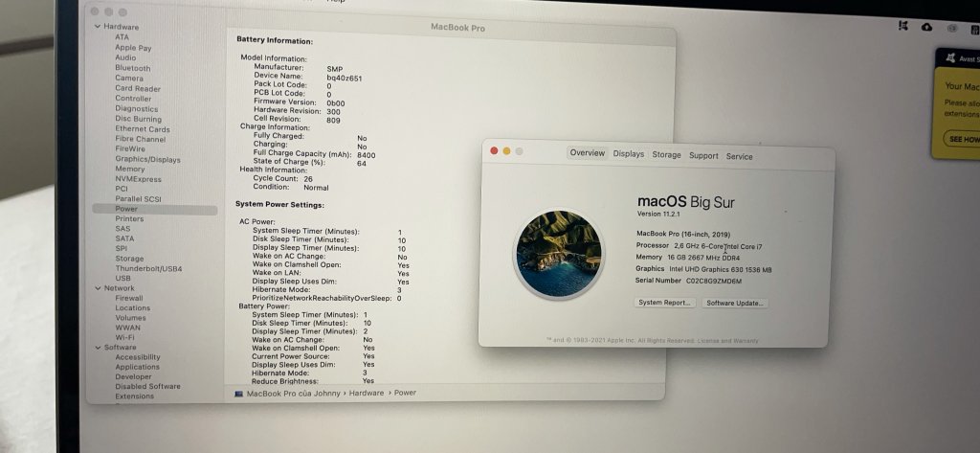
Task: Click the MacBook icon in the path bar
Action: click(238, 394)
